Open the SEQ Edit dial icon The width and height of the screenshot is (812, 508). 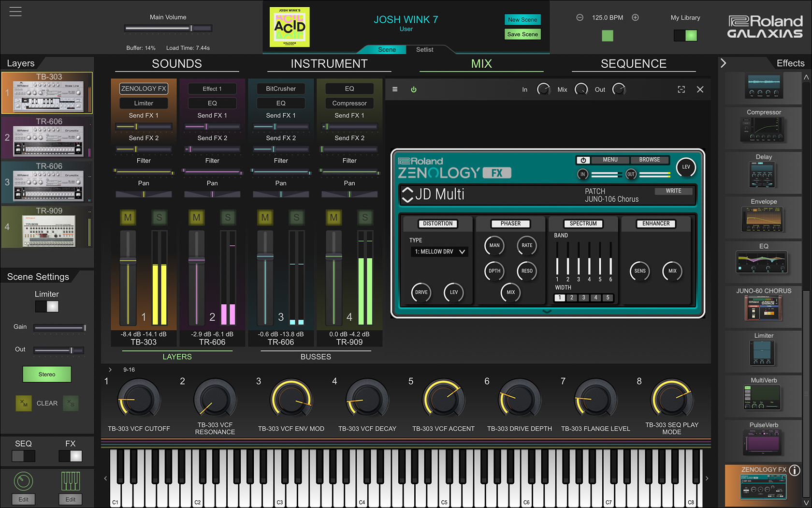point(23,481)
